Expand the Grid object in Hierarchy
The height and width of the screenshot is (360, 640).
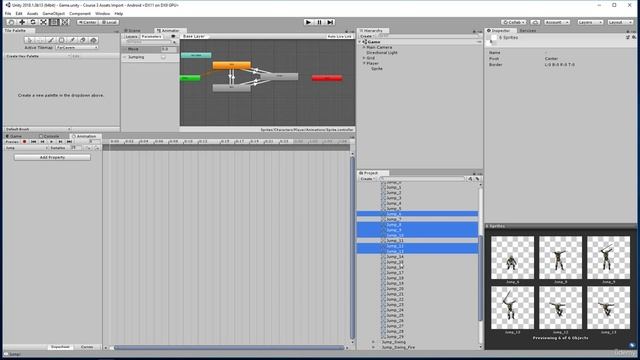tap(364, 58)
